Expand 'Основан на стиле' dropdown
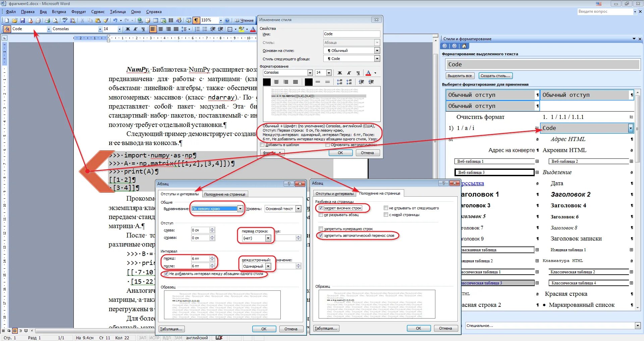This screenshot has width=644, height=341. 377,51
